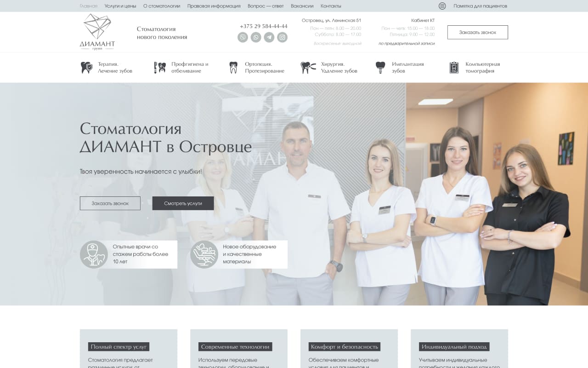
Task: Click the dental implant icon
Action: (380, 68)
